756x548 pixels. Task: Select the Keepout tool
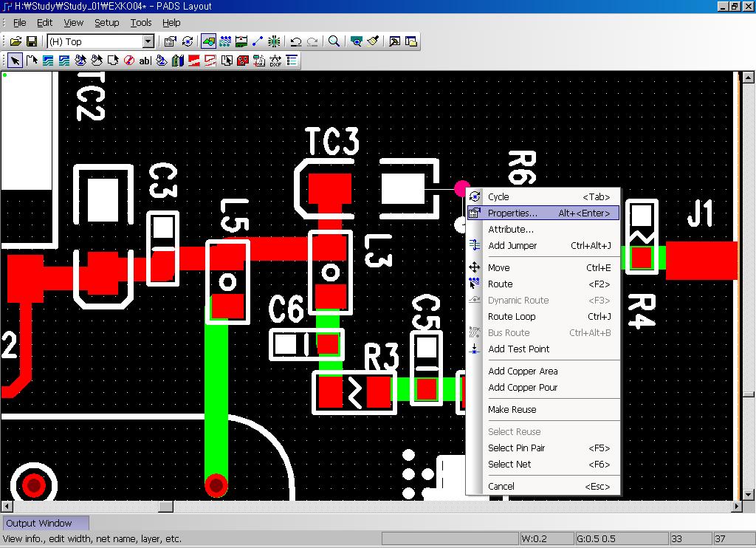(129, 61)
